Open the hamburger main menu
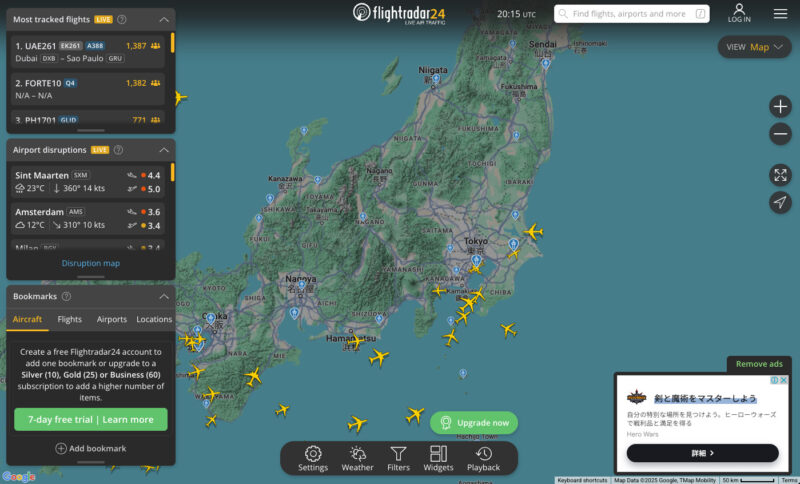The height and width of the screenshot is (484, 800). pos(780,14)
